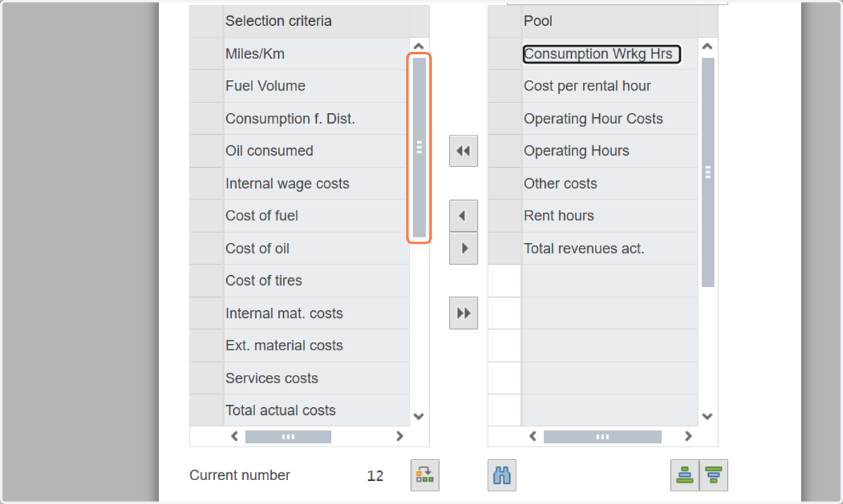
Task: Click scroll down arrow of Pool list
Action: coord(707,416)
